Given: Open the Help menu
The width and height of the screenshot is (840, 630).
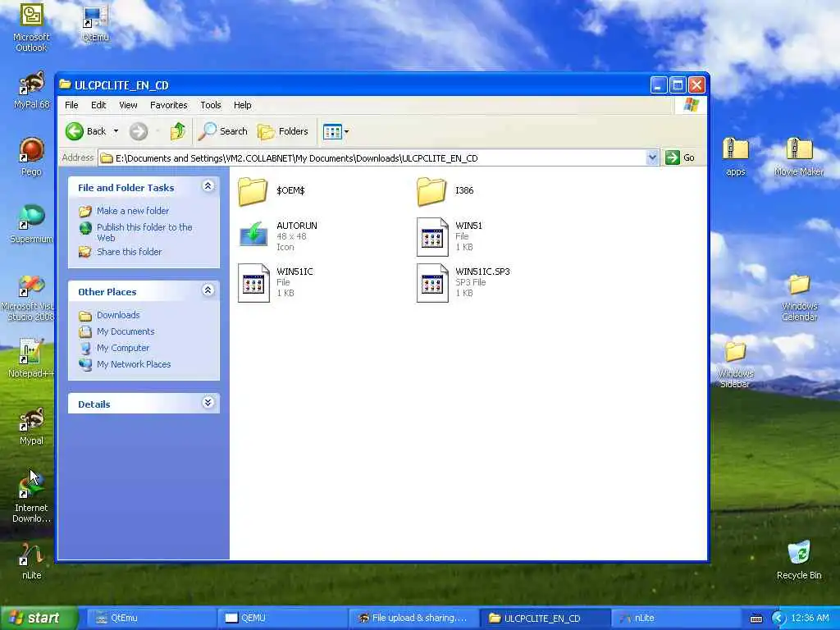Looking at the screenshot, I should click(x=242, y=105).
